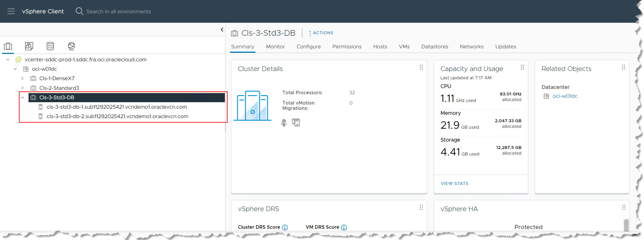Click the Cls-2-Standard3 cluster icon

33,88
